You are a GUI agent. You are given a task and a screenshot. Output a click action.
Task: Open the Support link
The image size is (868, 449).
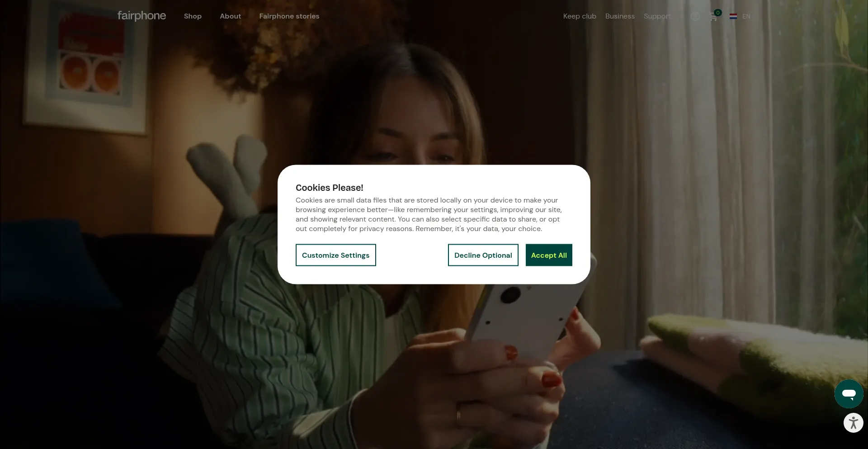(657, 16)
